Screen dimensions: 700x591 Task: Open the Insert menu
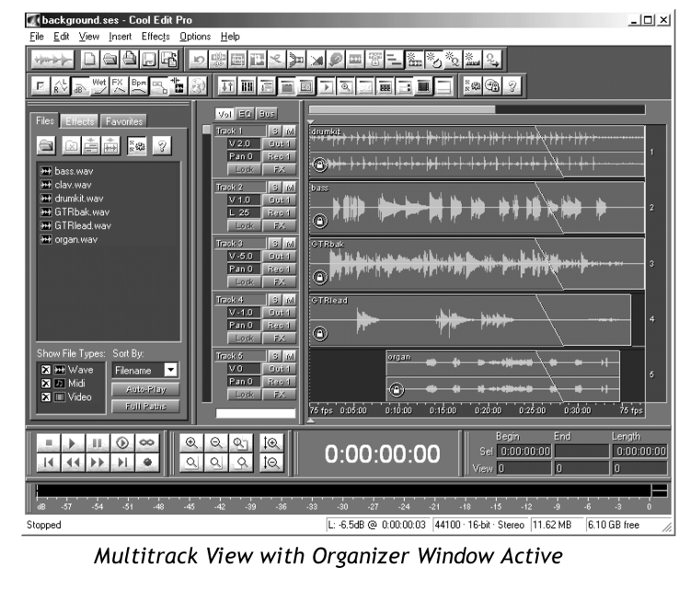[120, 37]
